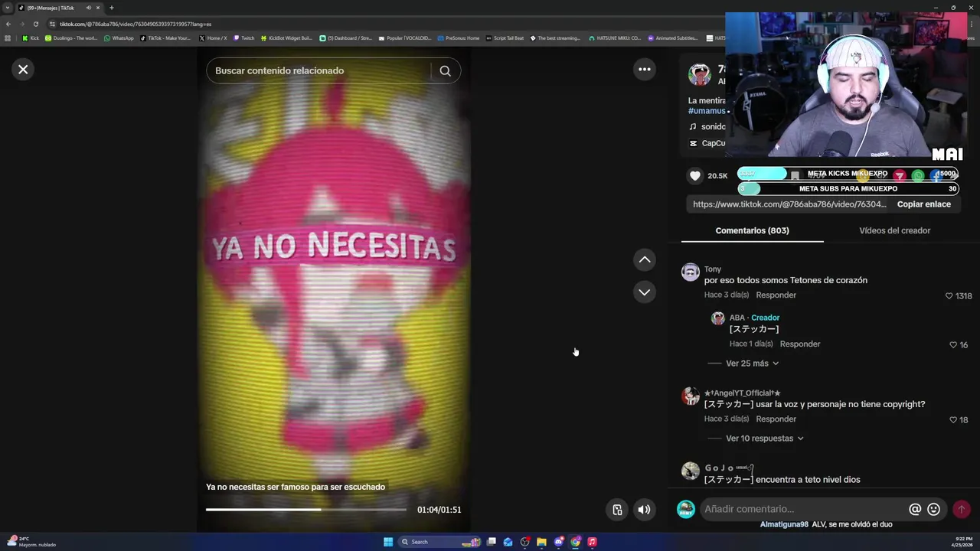Open the Duolingo bookmark
The height and width of the screenshot is (551, 980).
pyautogui.click(x=71, y=38)
